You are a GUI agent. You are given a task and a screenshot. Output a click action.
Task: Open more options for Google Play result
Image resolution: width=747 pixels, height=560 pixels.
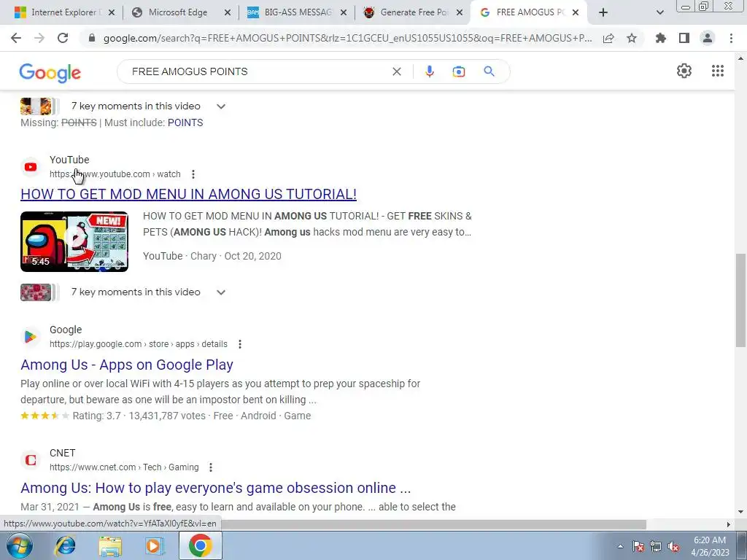pyautogui.click(x=239, y=344)
